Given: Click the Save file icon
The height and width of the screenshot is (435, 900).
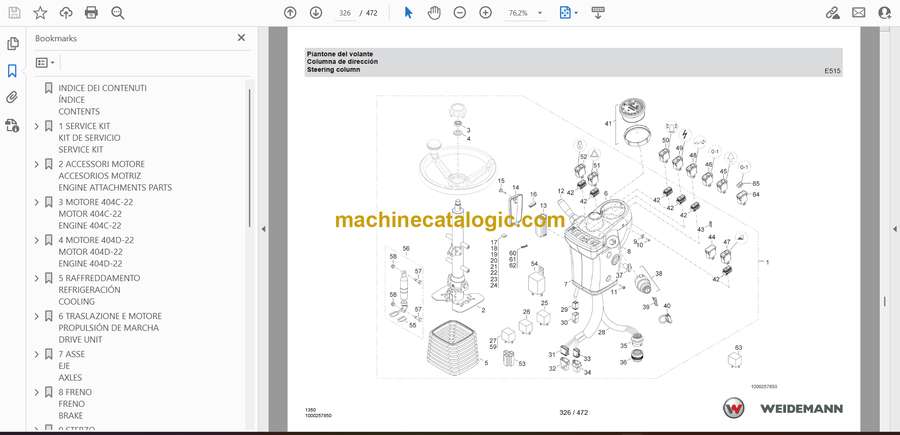Looking at the screenshot, I should tap(14, 13).
